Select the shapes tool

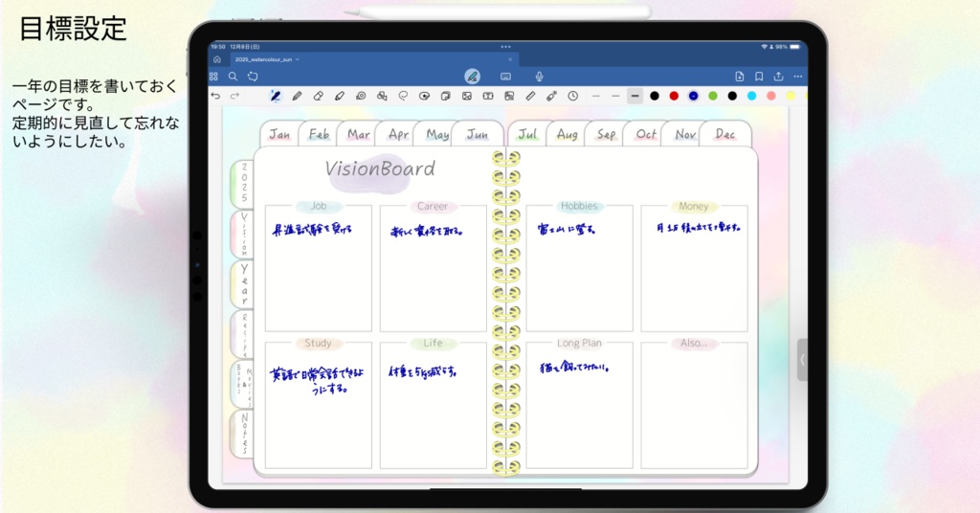(382, 96)
